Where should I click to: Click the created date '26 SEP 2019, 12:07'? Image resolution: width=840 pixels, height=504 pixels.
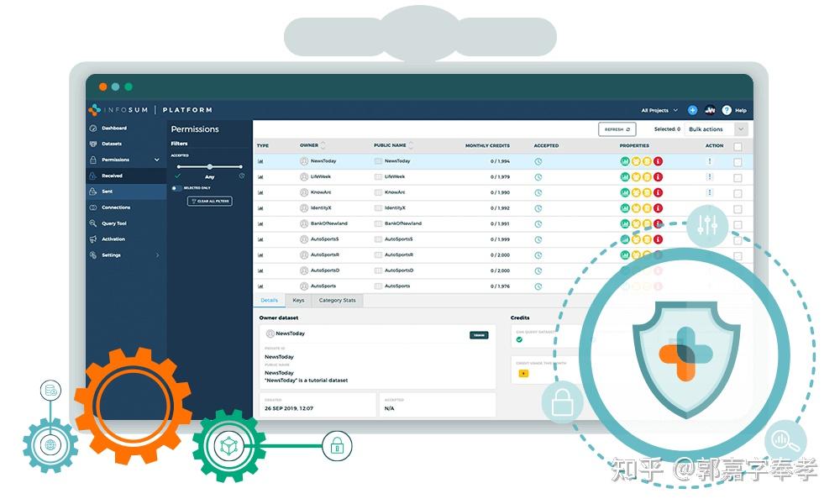[x=289, y=409]
